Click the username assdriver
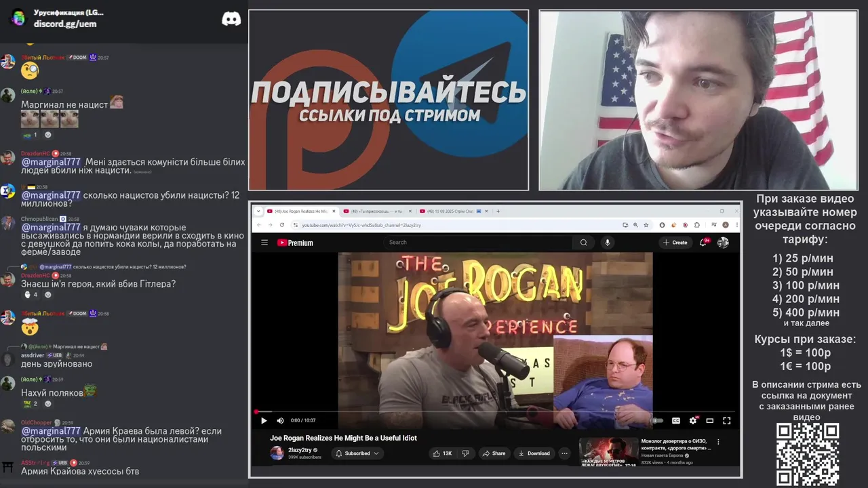Screen dimensions: 868x488 33,355
